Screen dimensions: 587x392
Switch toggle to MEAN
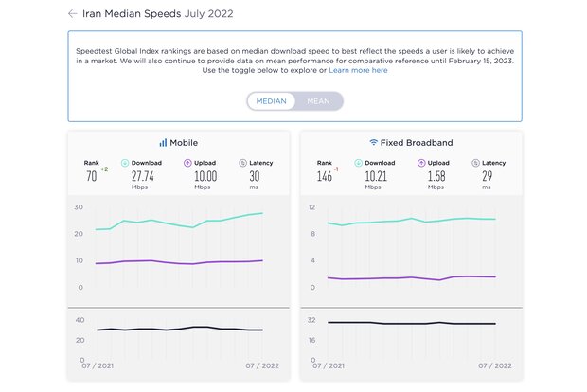pos(319,100)
